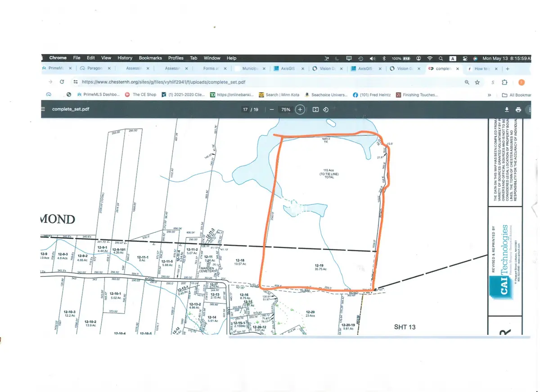
Task: Open the PDF viewer sidebar menu
Action: [43, 109]
